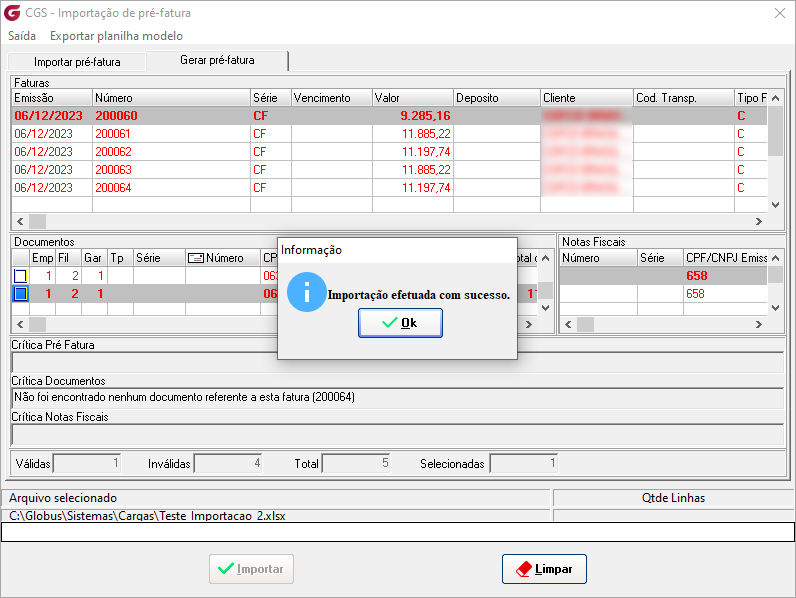Image resolution: width=796 pixels, height=598 pixels.
Task: Check the first unchecked Documentos row checkbox
Action: click(x=20, y=276)
